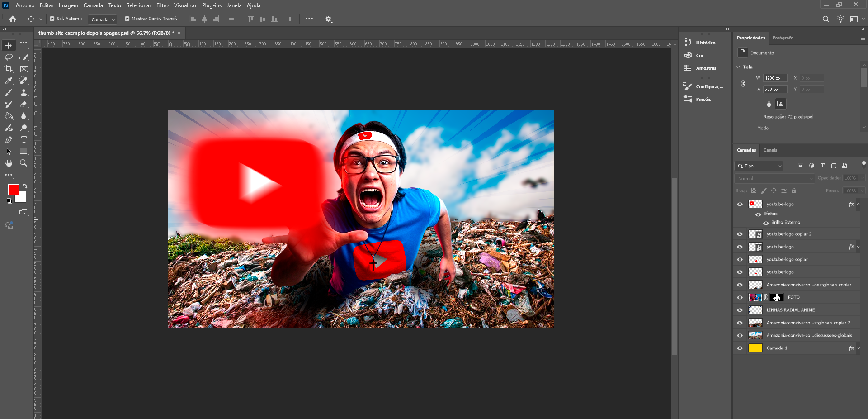Open the Propriedades panel menu
Viewport: 868px width, 419px height.
[863, 38]
